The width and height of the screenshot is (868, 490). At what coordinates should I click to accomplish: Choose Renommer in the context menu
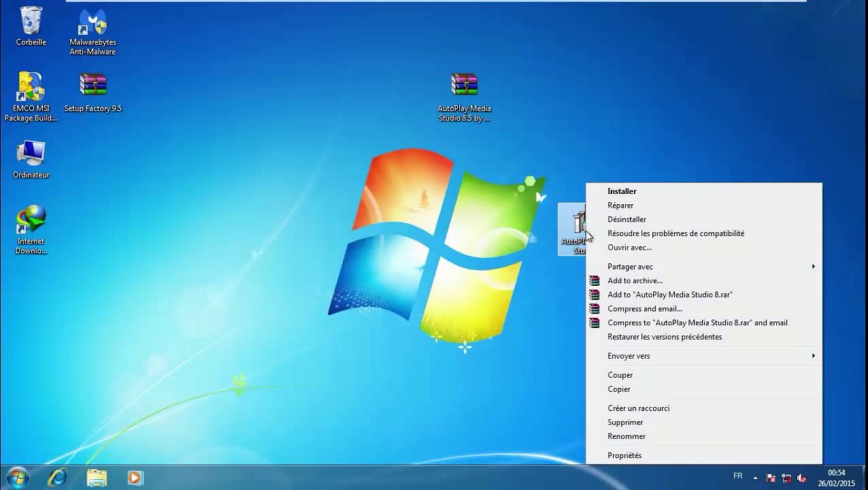(x=704, y=436)
